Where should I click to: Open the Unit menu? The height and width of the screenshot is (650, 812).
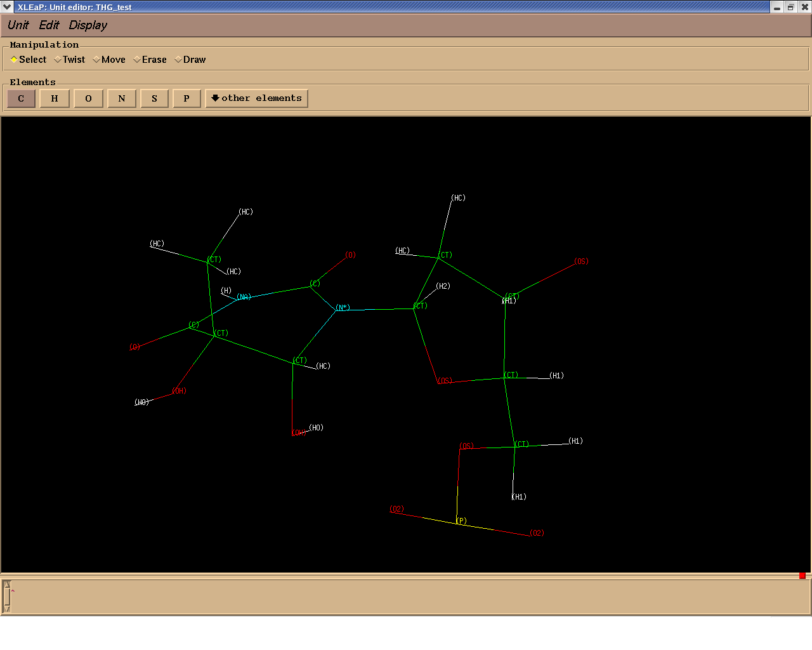(18, 25)
